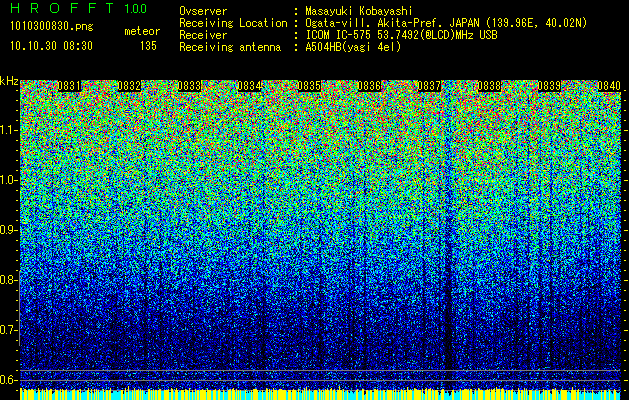This screenshot has width=629, height=400.
Task: Click the 1.1 kHz axis label
Action: [x=8, y=130]
